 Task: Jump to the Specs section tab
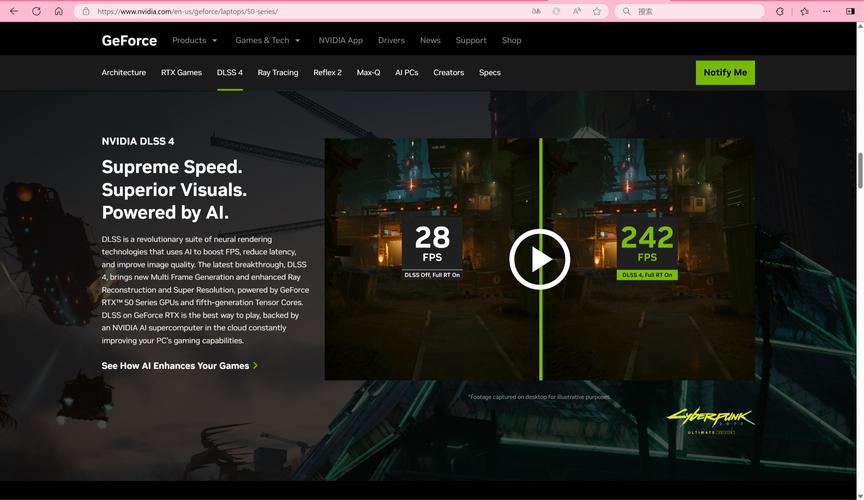click(490, 72)
